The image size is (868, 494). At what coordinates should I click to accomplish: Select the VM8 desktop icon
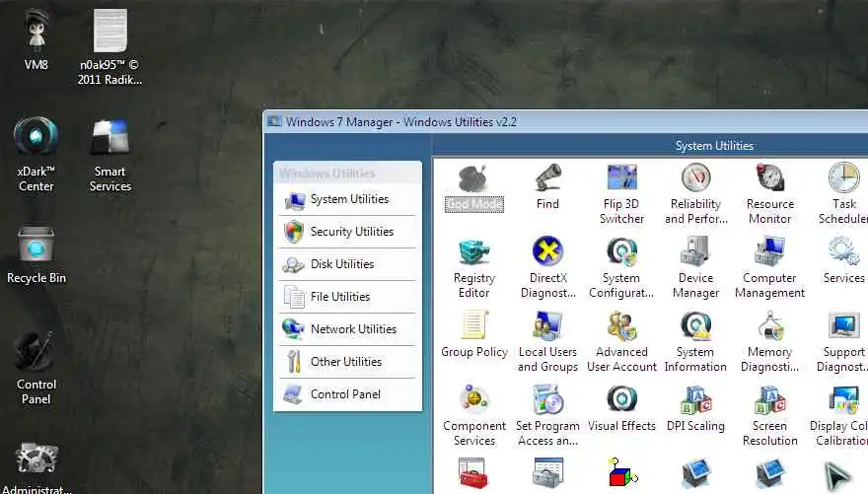[36, 39]
